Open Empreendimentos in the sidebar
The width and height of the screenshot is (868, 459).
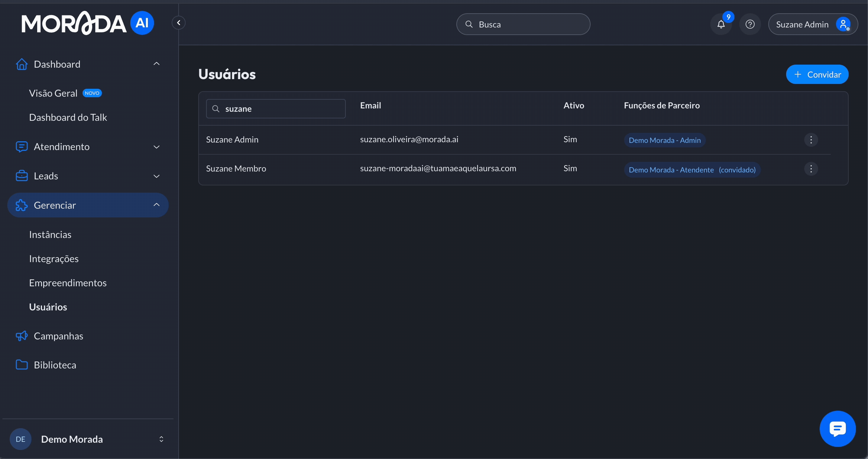pos(68,283)
